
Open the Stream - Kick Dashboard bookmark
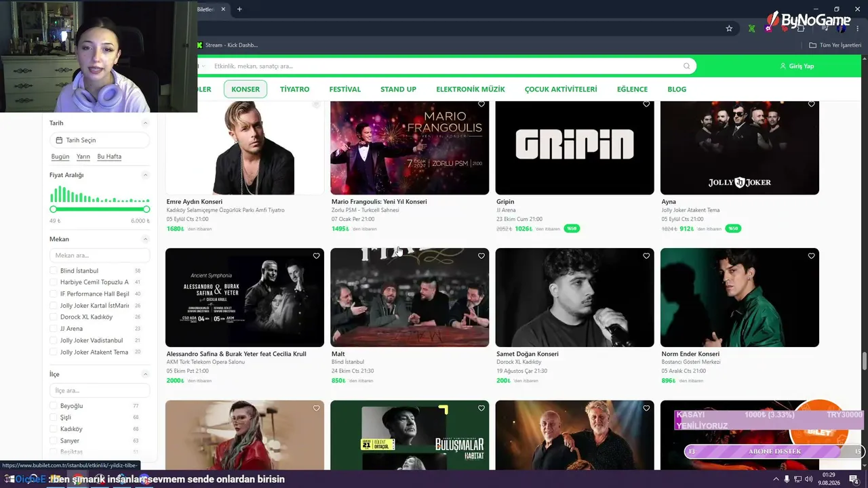coord(227,45)
